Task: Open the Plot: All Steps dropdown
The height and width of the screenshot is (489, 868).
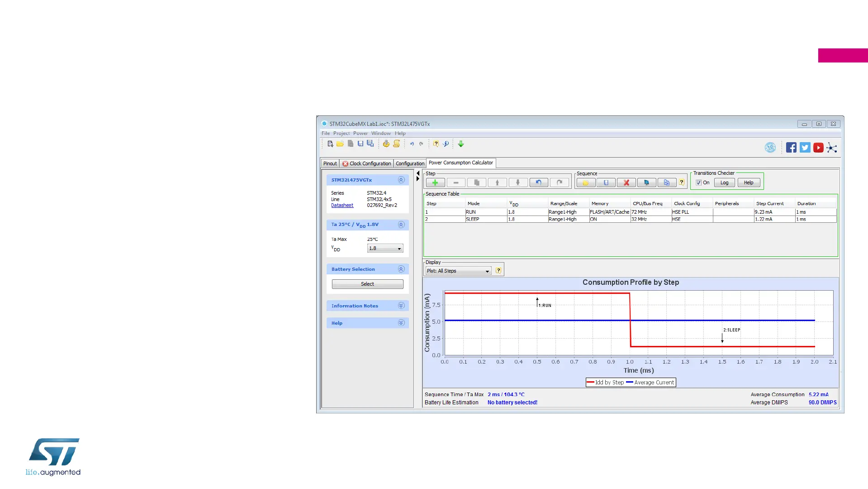Action: click(458, 271)
